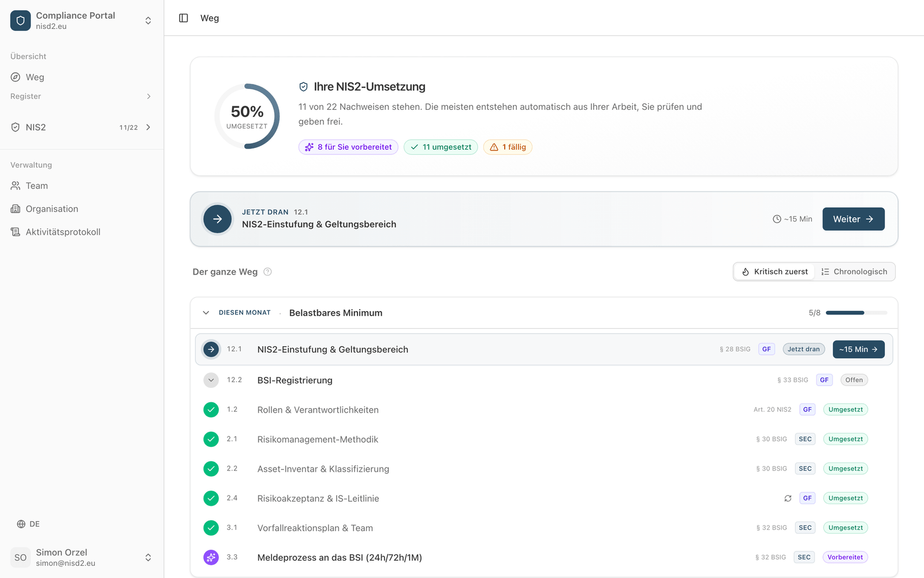Click the shield icon beside Ihre NIS2-Umsetzung
924x578 pixels.
[303, 87]
